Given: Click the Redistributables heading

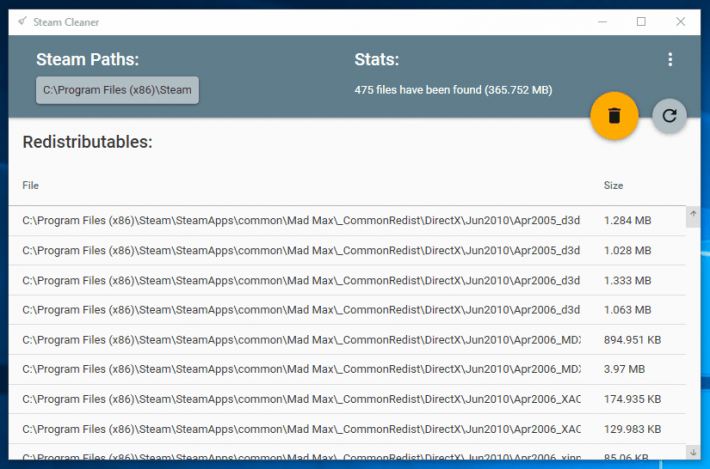Looking at the screenshot, I should pos(87,142).
